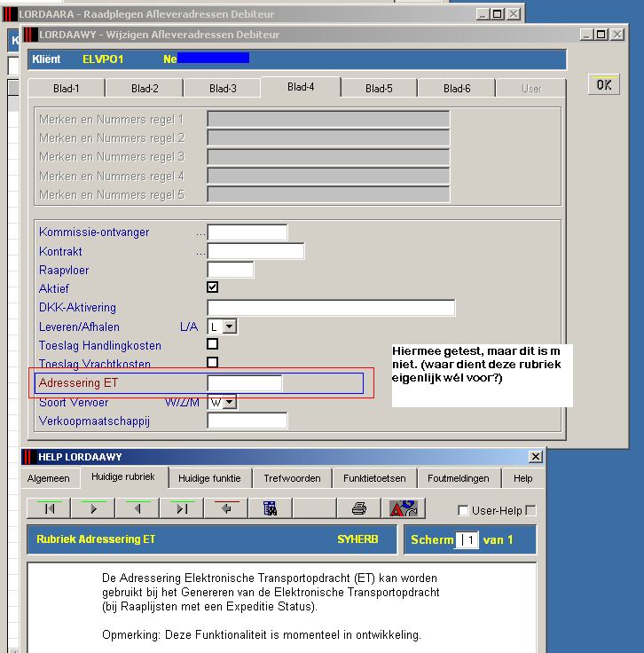Switch to Blad-5 tab
644x653 pixels.
point(379,89)
